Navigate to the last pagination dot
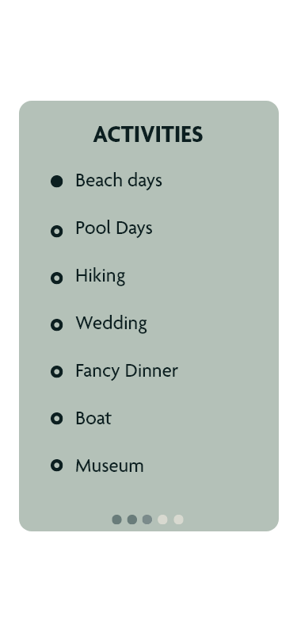Viewport: 297px width, 644px height. [x=178, y=519]
